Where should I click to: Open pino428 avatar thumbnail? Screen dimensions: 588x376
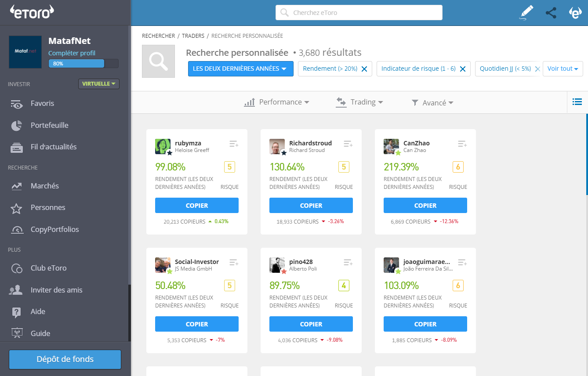click(x=277, y=265)
